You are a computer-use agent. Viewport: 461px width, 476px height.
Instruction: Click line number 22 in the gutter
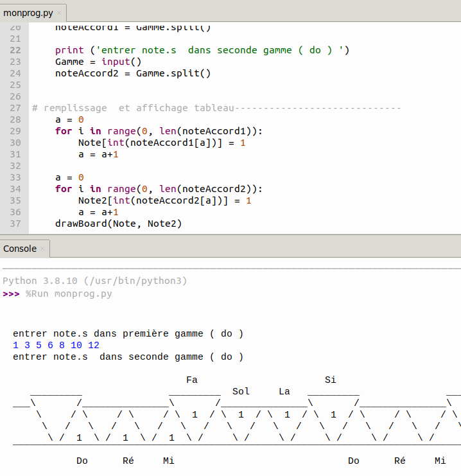tap(15, 50)
